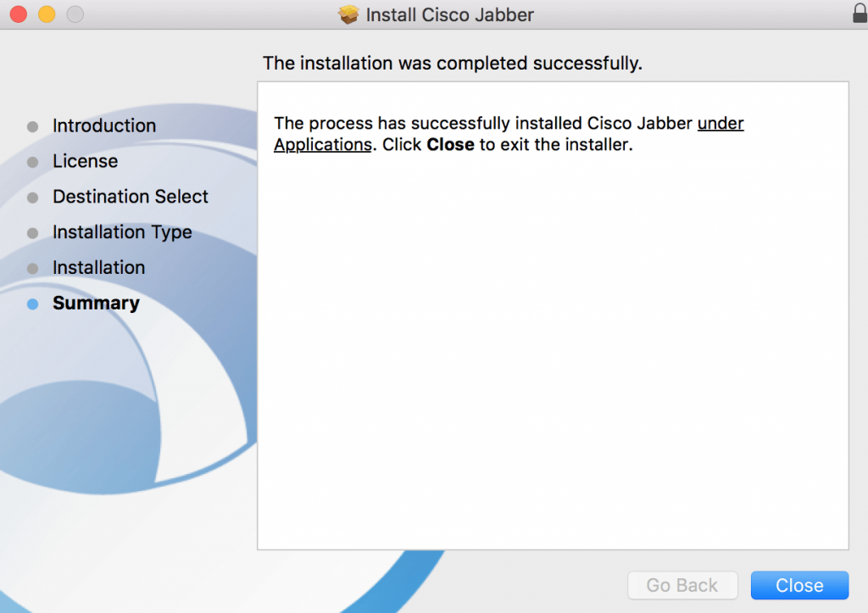Click the Installation Type step label

pyautogui.click(x=122, y=232)
